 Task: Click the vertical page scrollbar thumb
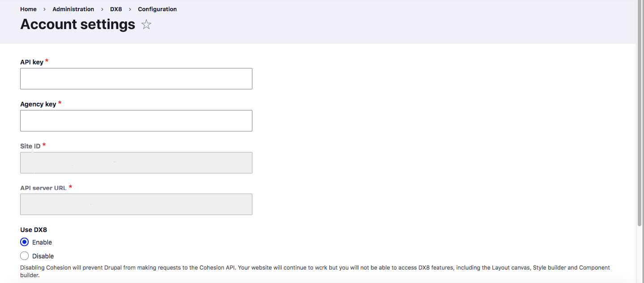(x=640, y=112)
